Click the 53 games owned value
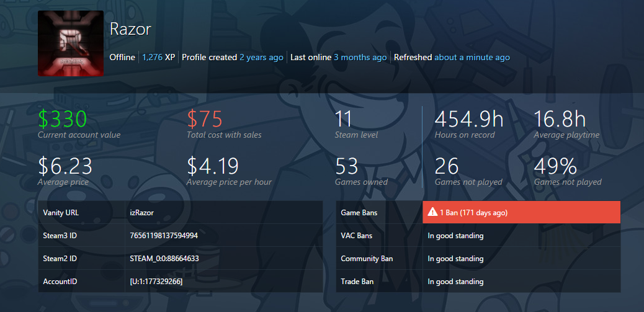 coord(347,167)
